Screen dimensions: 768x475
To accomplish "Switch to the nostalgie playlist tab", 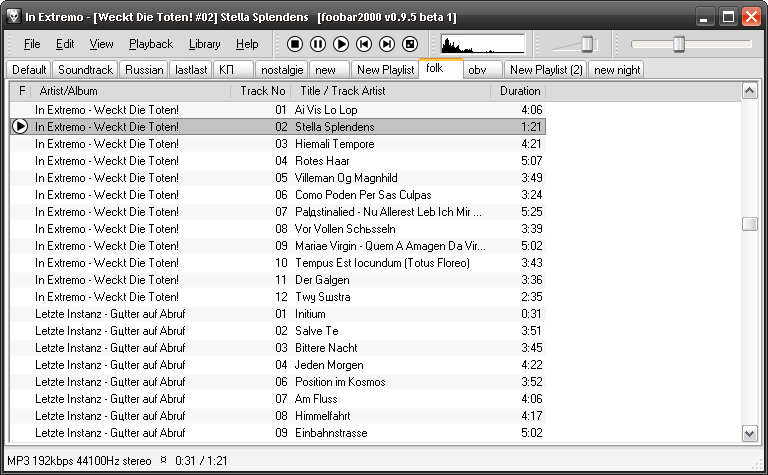I will click(282, 70).
